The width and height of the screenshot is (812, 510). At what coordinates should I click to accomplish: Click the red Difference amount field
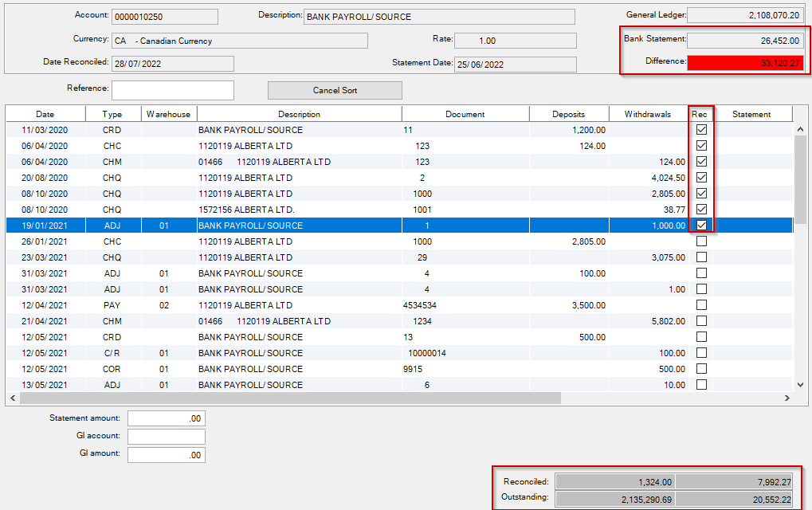click(x=744, y=62)
